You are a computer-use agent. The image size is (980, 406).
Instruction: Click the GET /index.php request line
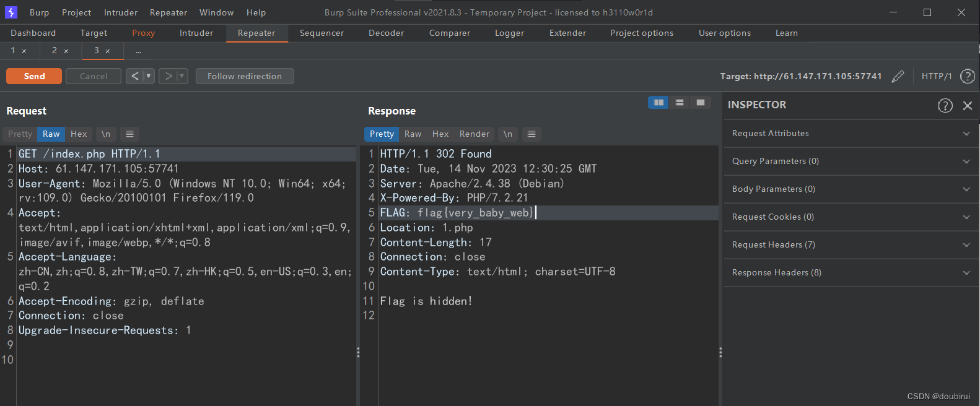(x=186, y=153)
